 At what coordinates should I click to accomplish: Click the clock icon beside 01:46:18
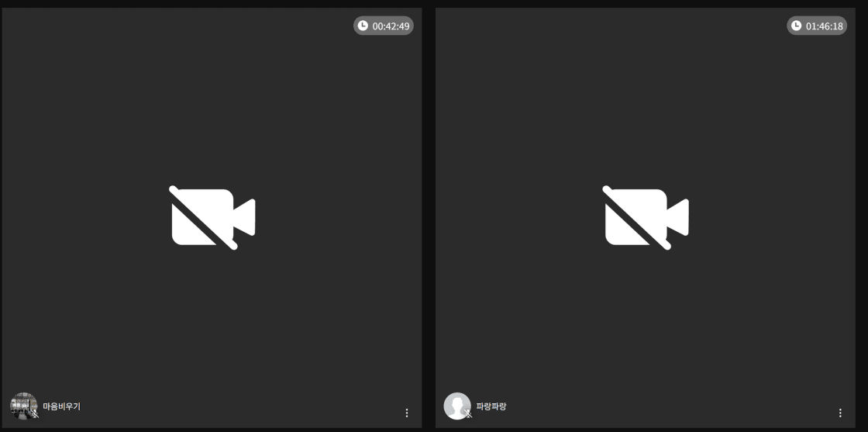coord(796,26)
